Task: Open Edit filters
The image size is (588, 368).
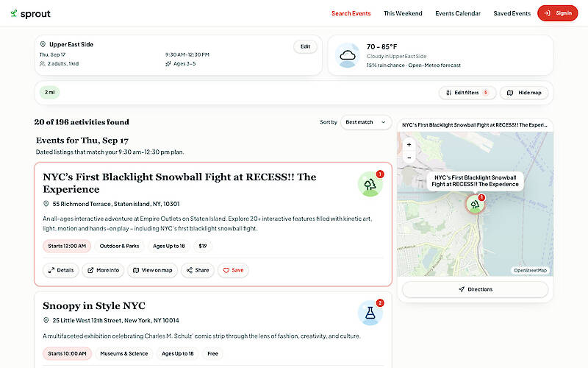Action: (x=467, y=93)
